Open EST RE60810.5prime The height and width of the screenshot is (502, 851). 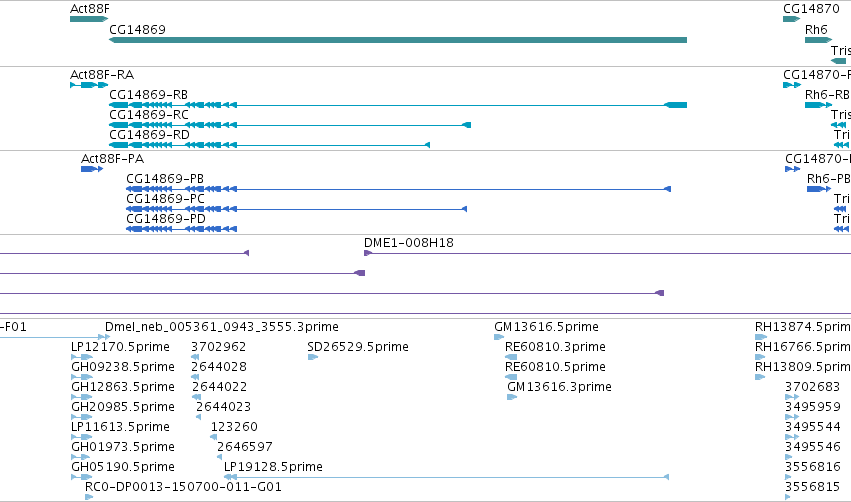[555, 367]
